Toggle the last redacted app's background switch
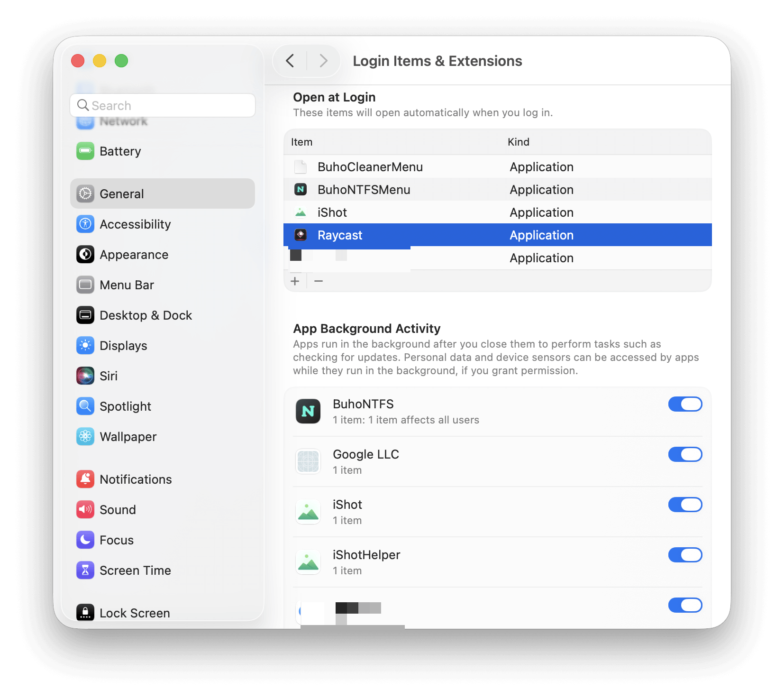The width and height of the screenshot is (784, 699). click(685, 605)
